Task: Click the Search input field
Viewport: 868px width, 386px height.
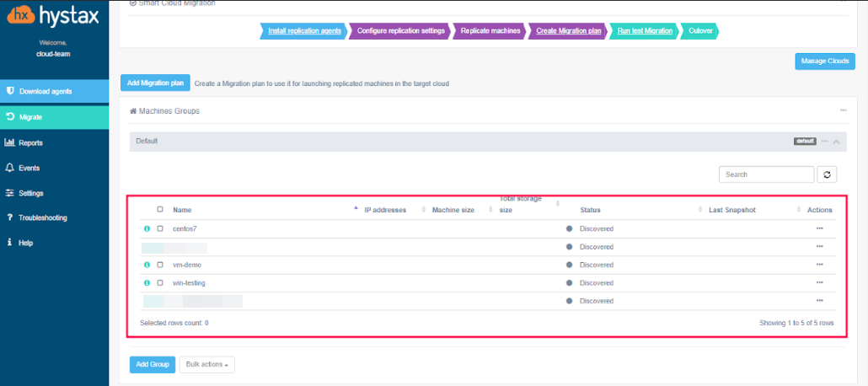Action: tap(764, 174)
